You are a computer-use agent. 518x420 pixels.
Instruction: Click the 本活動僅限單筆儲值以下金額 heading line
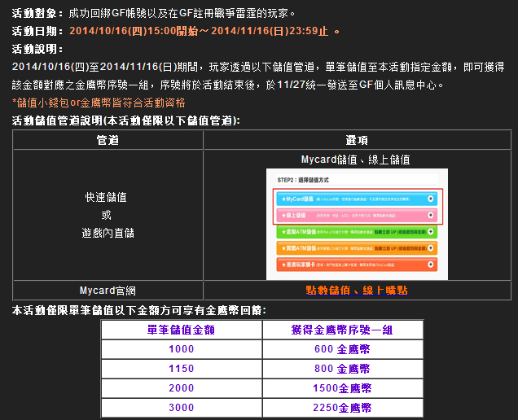(x=138, y=310)
